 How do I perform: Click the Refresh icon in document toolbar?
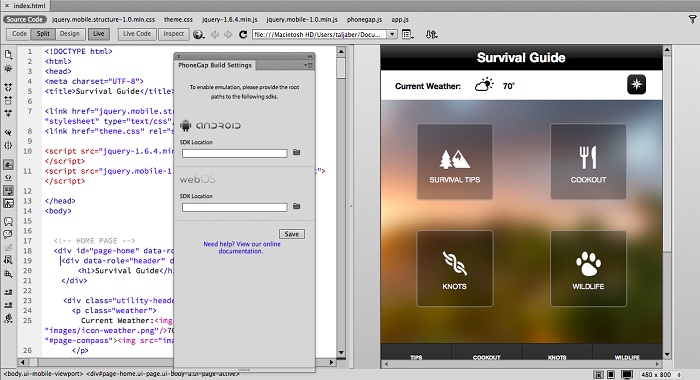243,34
